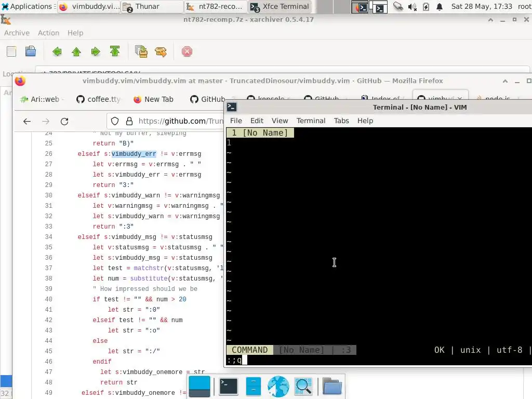
Task: Open the File menu in Terminal
Action: coord(236,121)
